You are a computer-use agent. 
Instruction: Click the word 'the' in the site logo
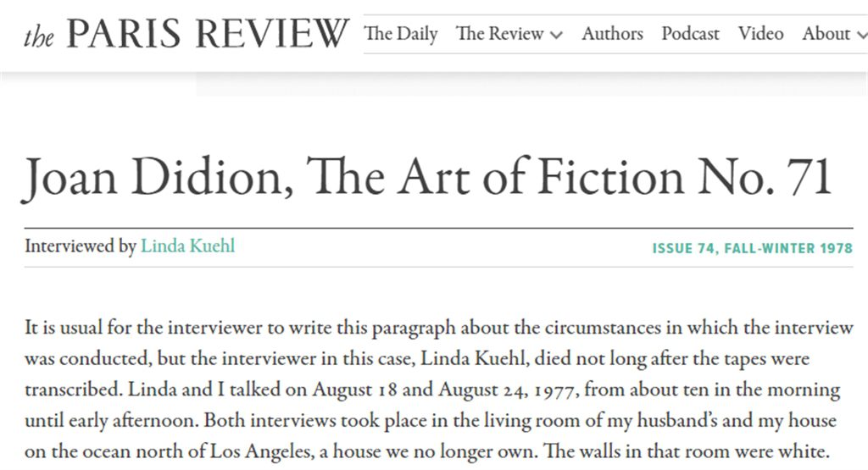(x=39, y=37)
